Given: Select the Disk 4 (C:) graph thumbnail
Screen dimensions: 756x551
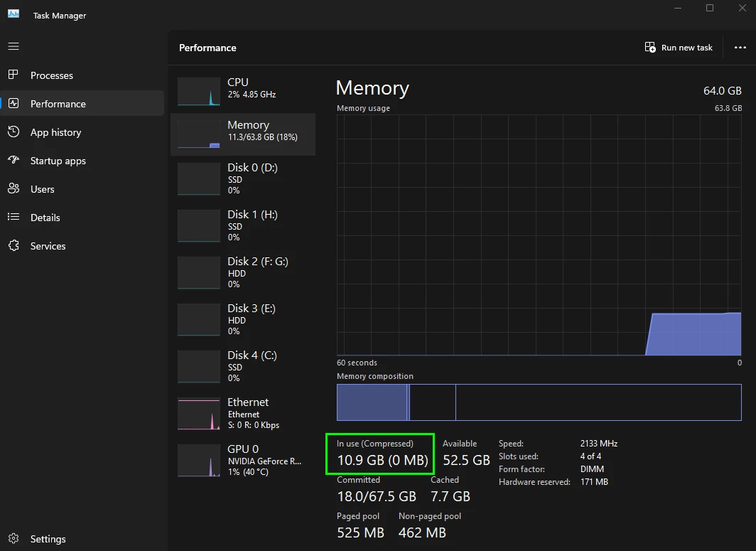Looking at the screenshot, I should click(x=199, y=366).
